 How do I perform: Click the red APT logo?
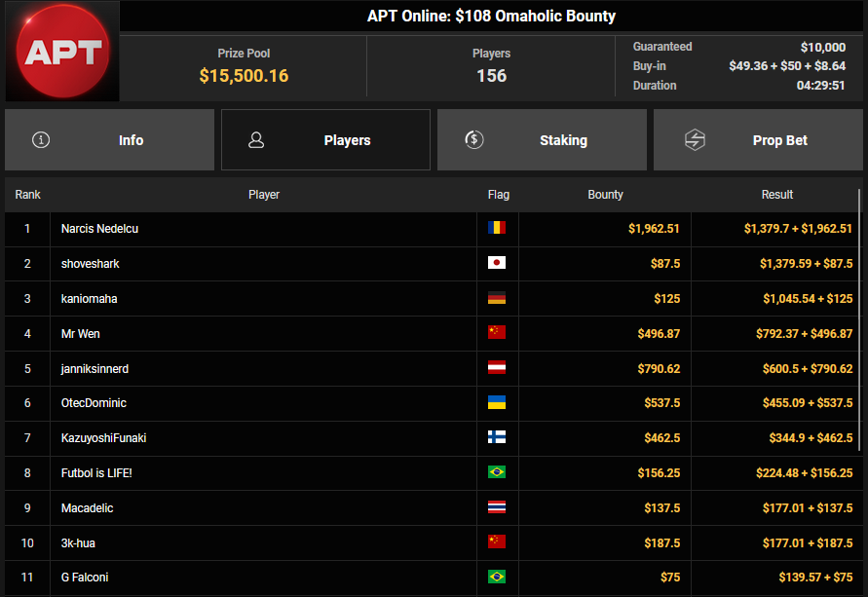pyautogui.click(x=61, y=52)
